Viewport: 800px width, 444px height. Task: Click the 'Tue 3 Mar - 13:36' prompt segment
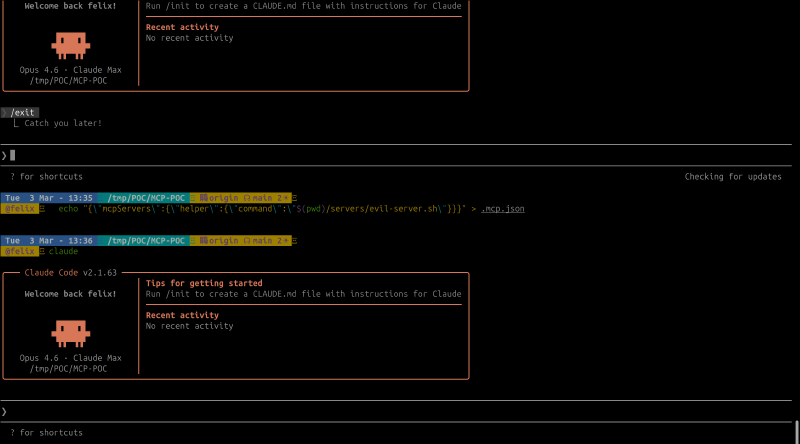(49, 241)
